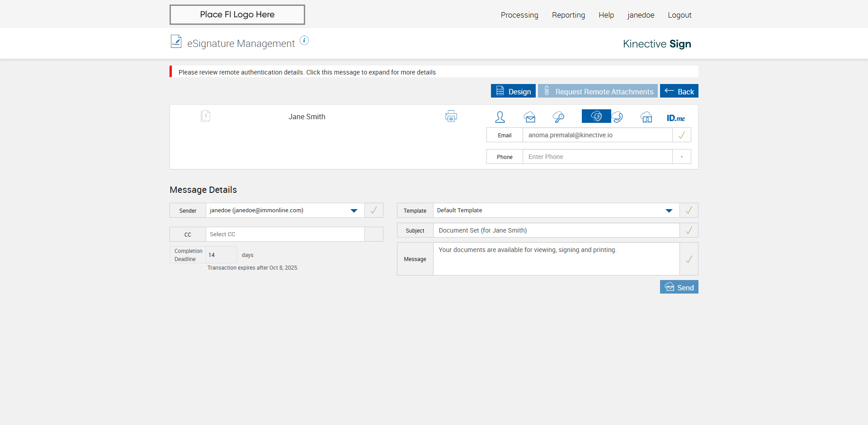Select the highlighted cloud shield question icon
The image size is (868, 425).
tap(596, 116)
